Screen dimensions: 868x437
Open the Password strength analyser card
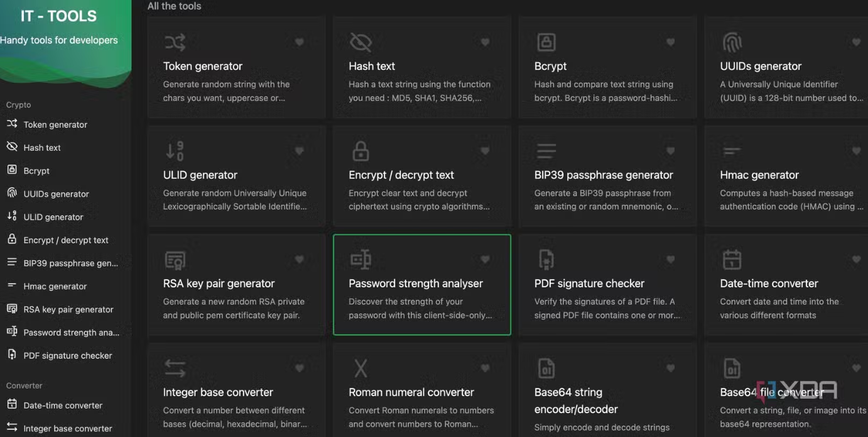point(421,285)
